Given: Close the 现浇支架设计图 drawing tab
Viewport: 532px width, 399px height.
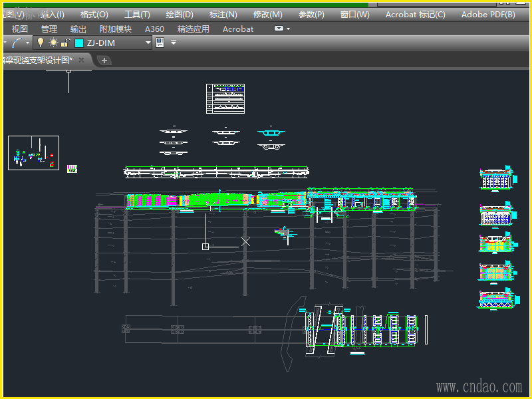Looking at the screenshot, I should 81,60.
